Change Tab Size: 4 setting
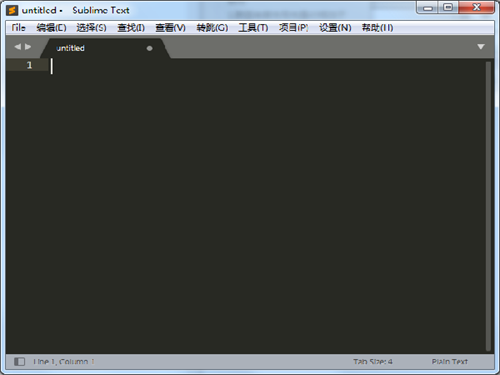The image size is (500, 375). 373,361
